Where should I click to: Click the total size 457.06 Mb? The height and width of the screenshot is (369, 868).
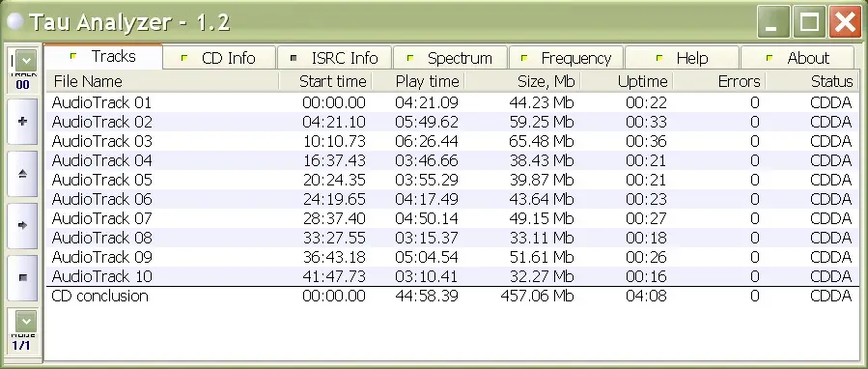click(x=537, y=296)
